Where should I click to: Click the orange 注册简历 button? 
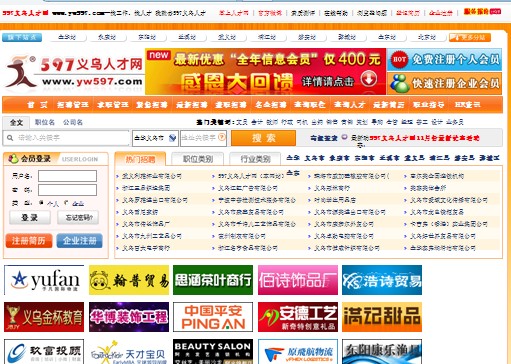29,241
